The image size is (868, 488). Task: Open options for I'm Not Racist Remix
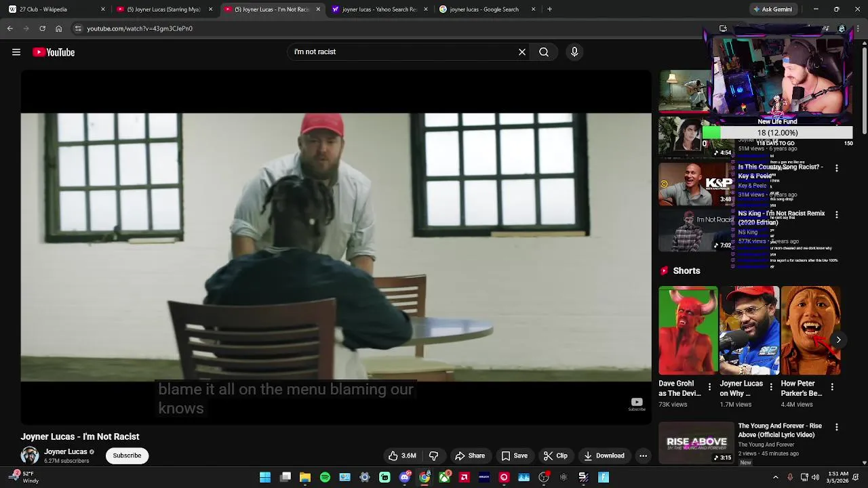point(837,214)
